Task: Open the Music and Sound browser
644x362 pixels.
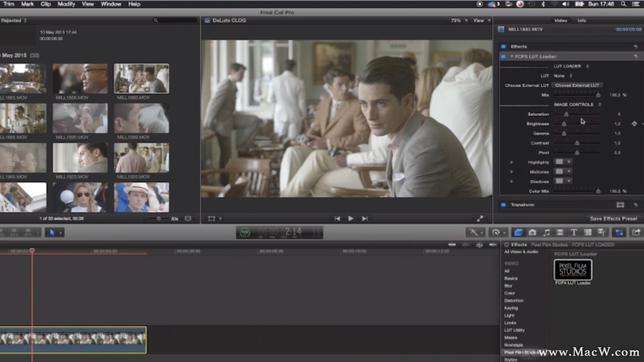Action: [x=546, y=232]
